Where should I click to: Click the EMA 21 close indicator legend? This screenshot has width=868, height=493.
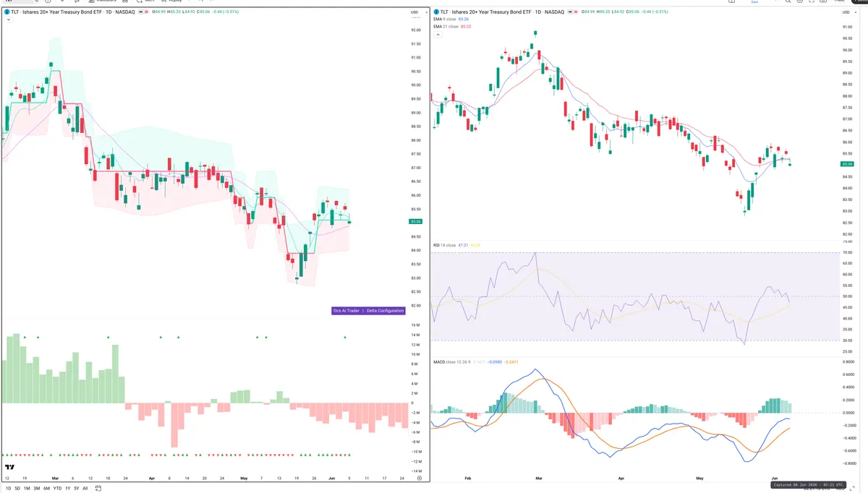tap(446, 26)
